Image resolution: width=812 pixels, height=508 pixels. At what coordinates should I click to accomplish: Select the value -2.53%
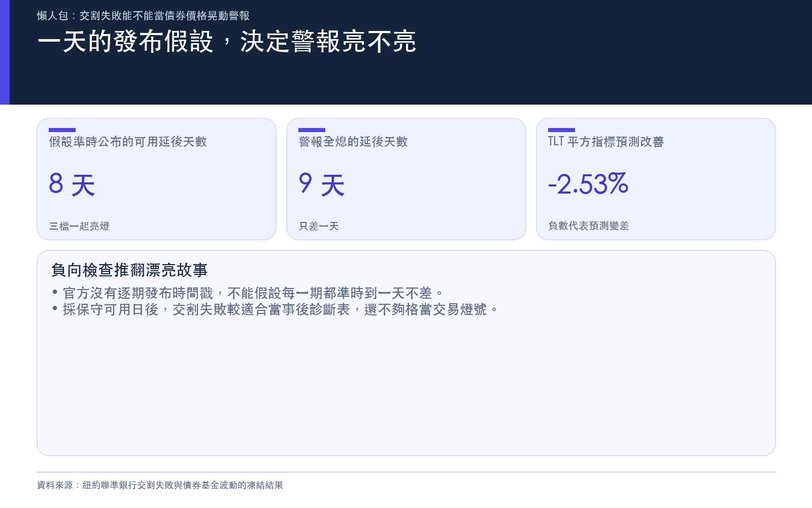pyautogui.click(x=588, y=184)
